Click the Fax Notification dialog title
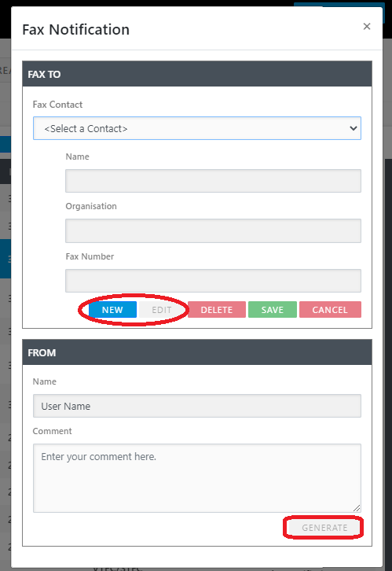Screen dimensions: 392x571 pos(75,30)
